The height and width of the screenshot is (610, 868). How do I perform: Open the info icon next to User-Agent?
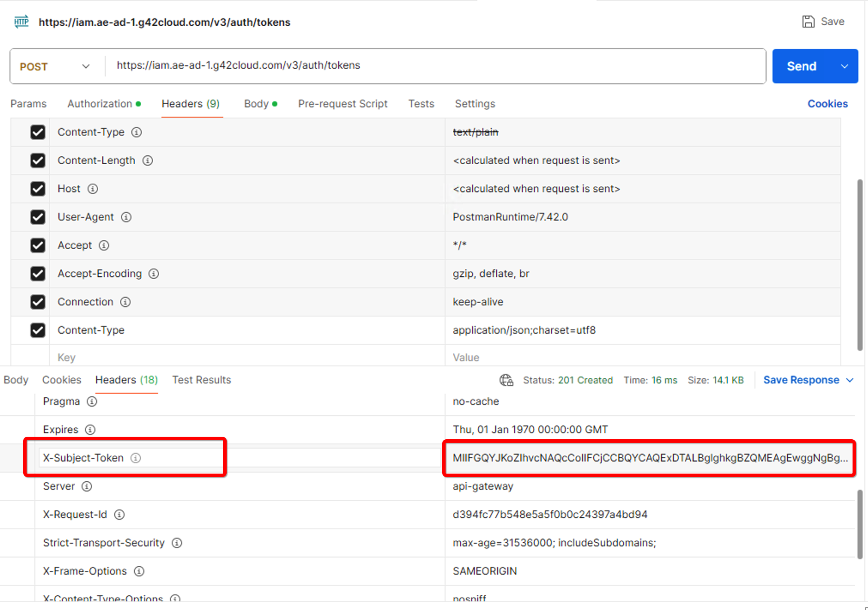tap(126, 217)
